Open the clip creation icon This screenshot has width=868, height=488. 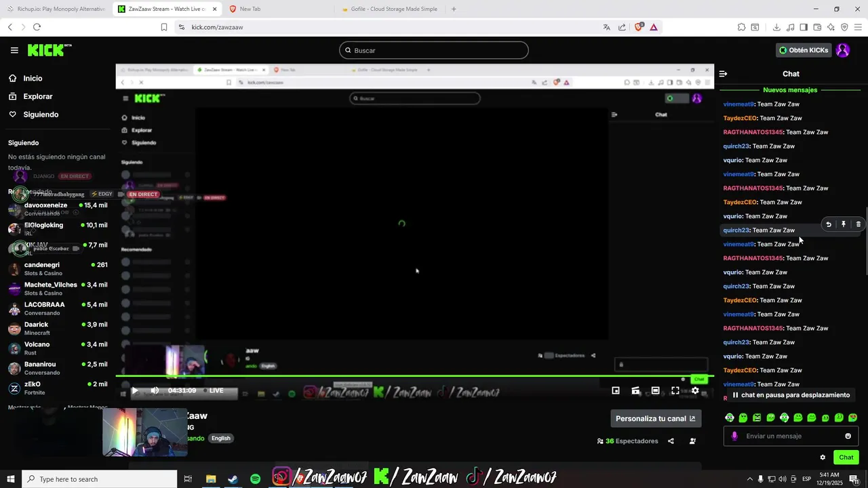[636, 390]
